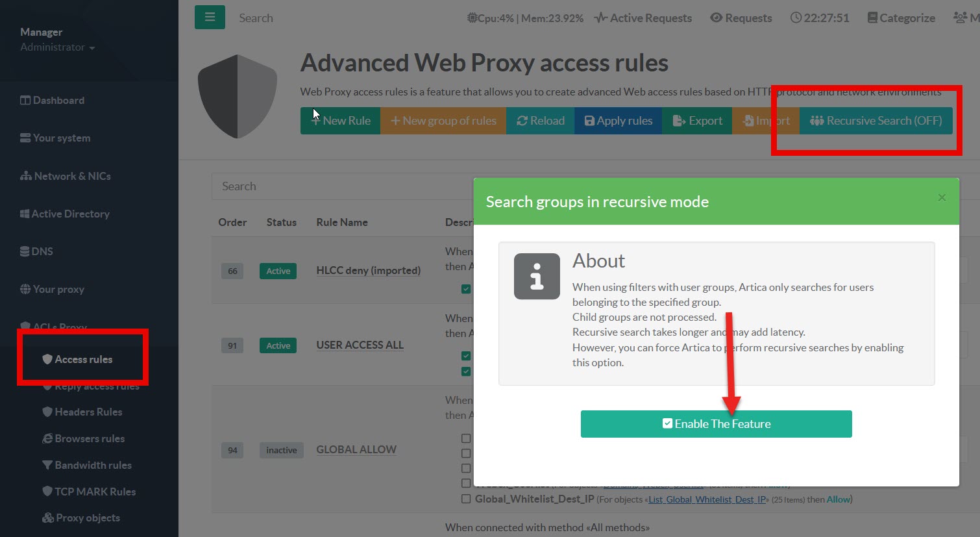
Task: Click the Categorize book icon
Action: 872,18
